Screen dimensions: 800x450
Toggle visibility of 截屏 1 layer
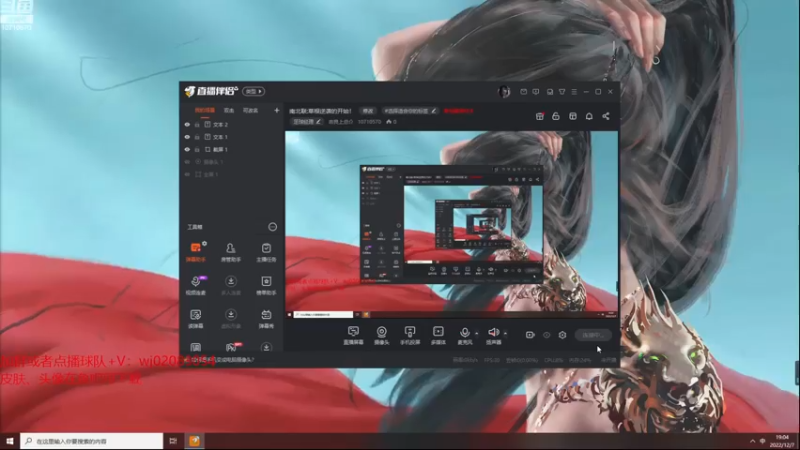point(187,149)
